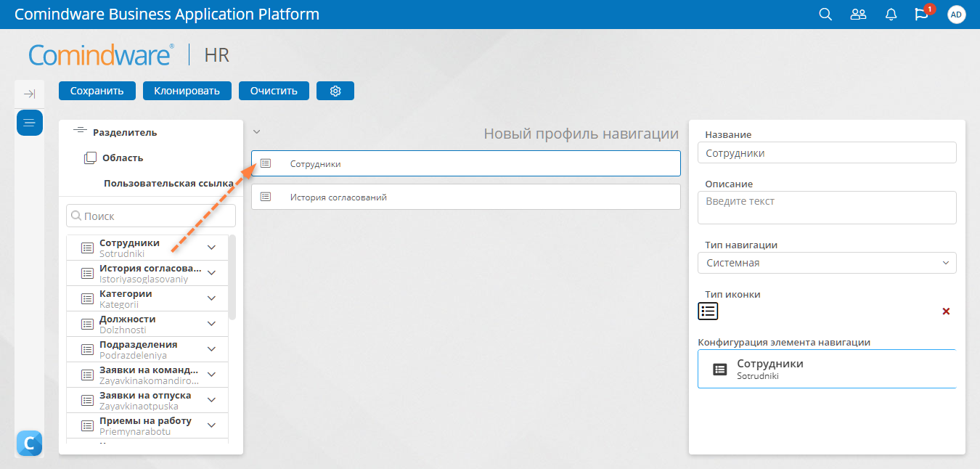Click the Сохранить button
Image resolution: width=980 pixels, height=469 pixels.
(x=97, y=91)
